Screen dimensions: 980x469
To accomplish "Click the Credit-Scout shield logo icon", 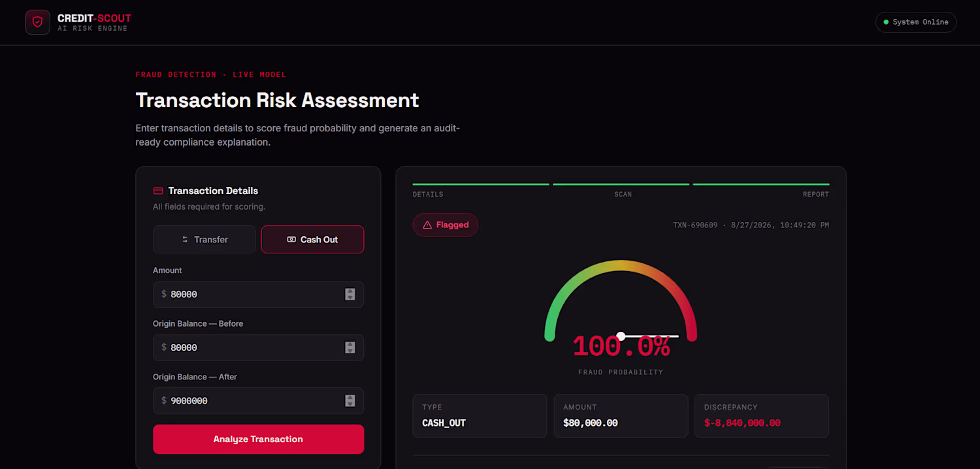I will 38,22.
